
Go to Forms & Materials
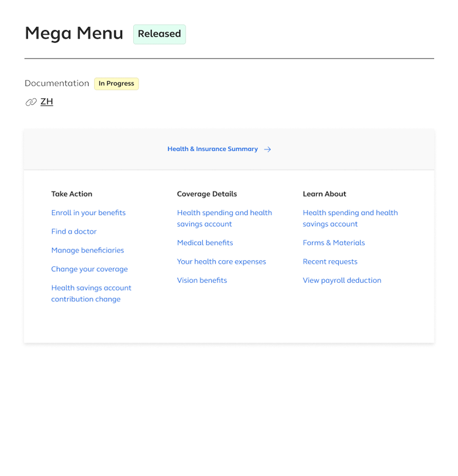coord(333,243)
